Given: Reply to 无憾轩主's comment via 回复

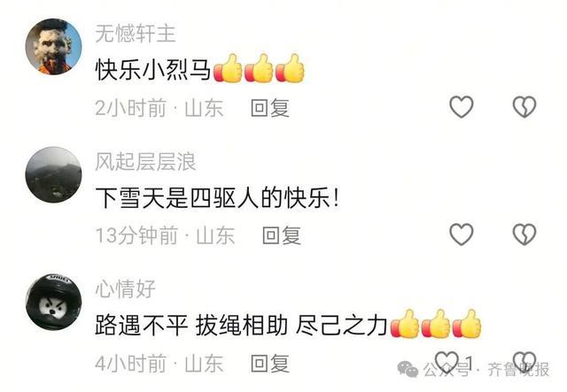Looking at the screenshot, I should pos(270,108).
